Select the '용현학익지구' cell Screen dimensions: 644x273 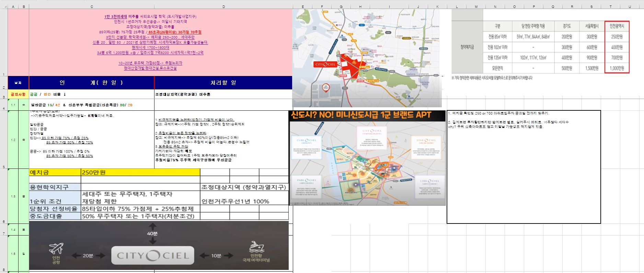click(x=55, y=187)
